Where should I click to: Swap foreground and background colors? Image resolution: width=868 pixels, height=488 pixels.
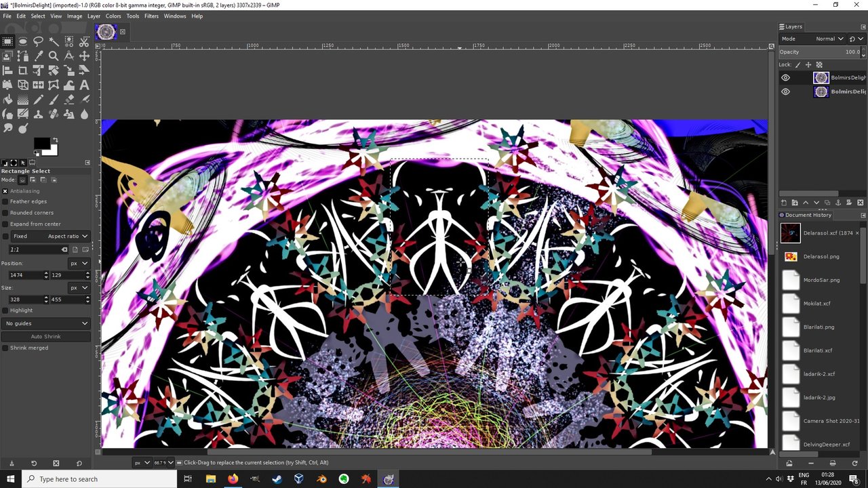56,140
